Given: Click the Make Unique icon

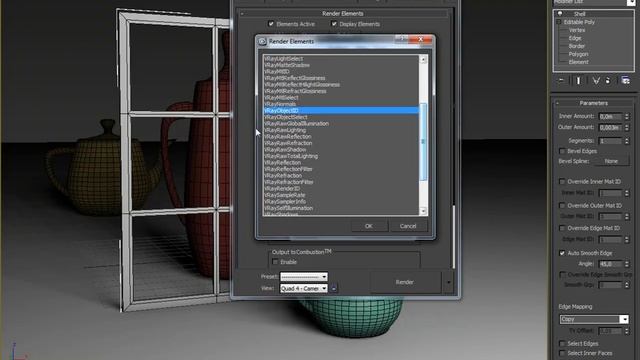Looking at the screenshot, I should [596, 80].
